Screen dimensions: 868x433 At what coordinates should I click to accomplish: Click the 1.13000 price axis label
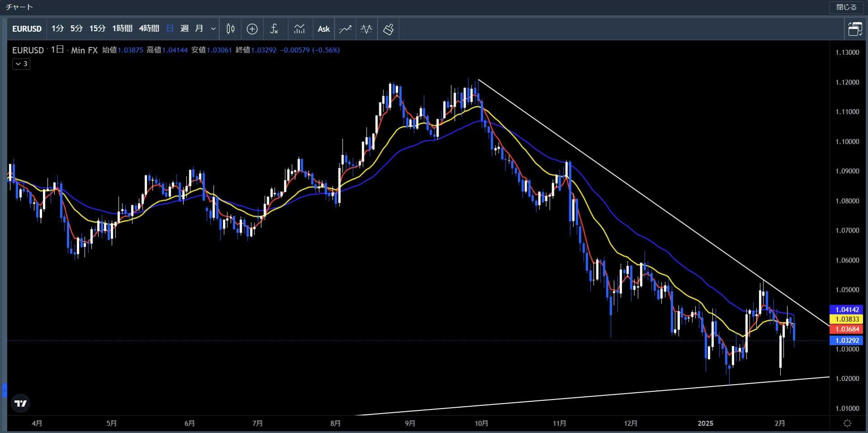[x=847, y=52]
